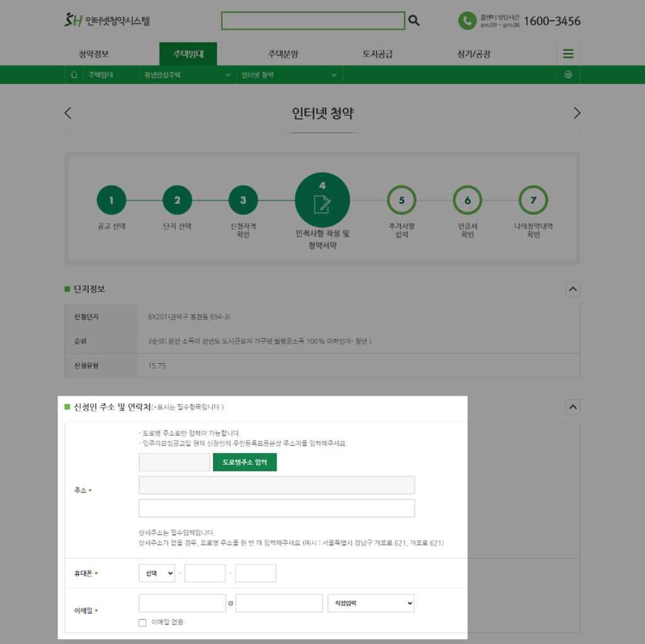Click the home icon in the breadcrumb bar
This screenshot has width=645, height=644.
[x=74, y=74]
